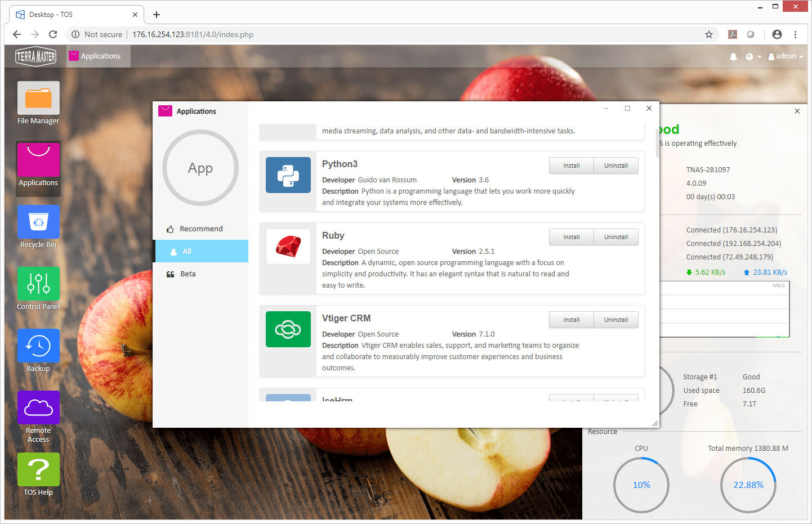Click the TerraMaster logo
The height and width of the screenshot is (524, 812).
35,56
